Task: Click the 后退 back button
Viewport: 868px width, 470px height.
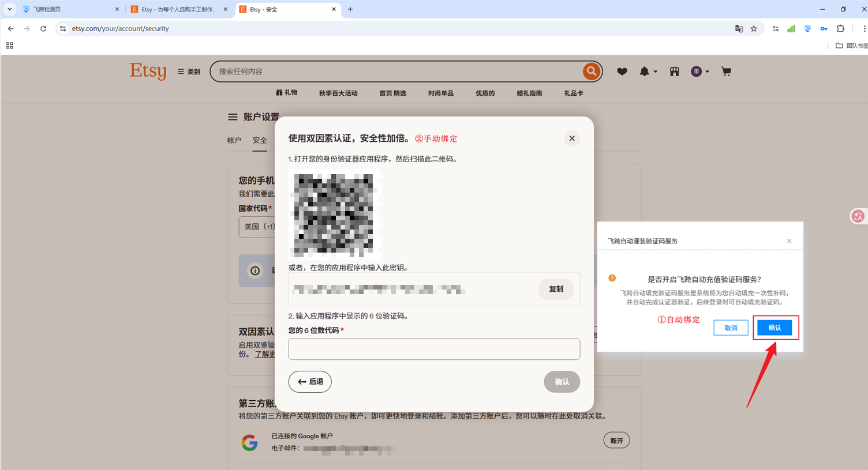Action: (x=310, y=382)
